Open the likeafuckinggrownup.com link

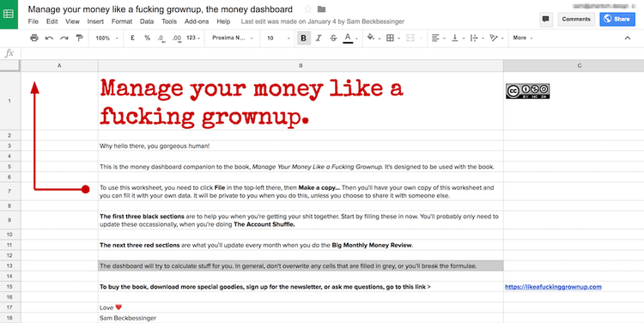(553, 287)
